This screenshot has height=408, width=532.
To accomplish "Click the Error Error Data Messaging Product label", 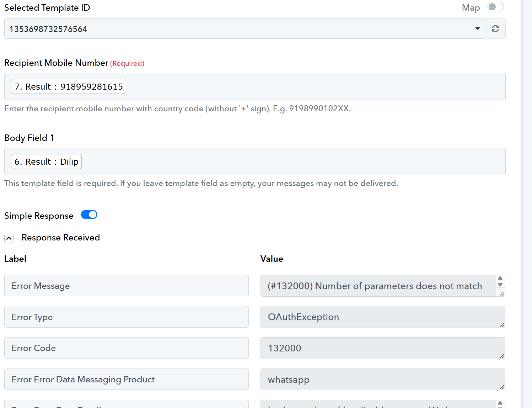I will click(127, 379).
